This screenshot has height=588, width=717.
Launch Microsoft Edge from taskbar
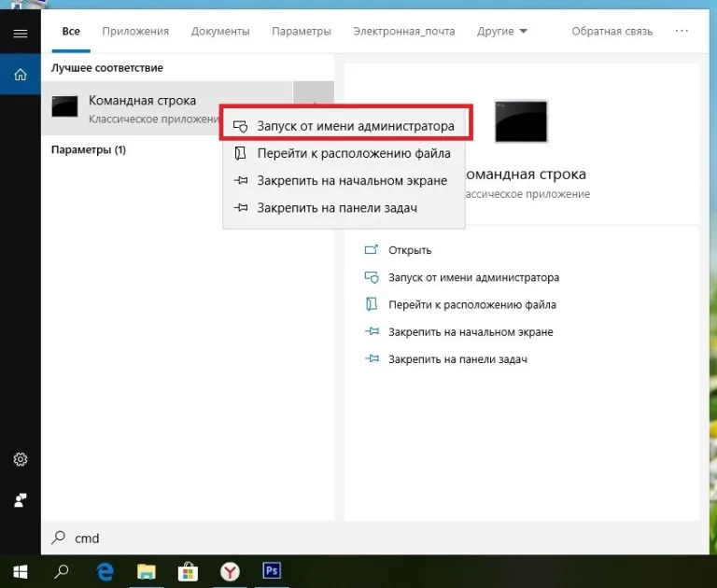(105, 571)
